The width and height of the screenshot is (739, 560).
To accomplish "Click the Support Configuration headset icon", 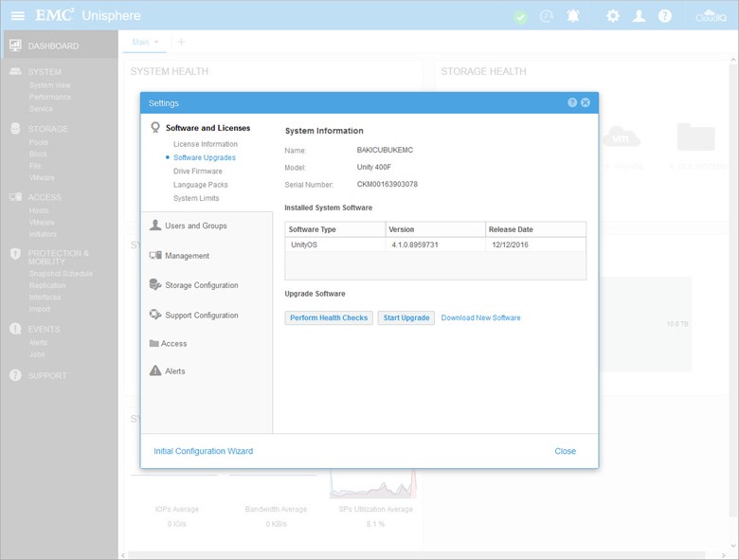I will [x=155, y=315].
